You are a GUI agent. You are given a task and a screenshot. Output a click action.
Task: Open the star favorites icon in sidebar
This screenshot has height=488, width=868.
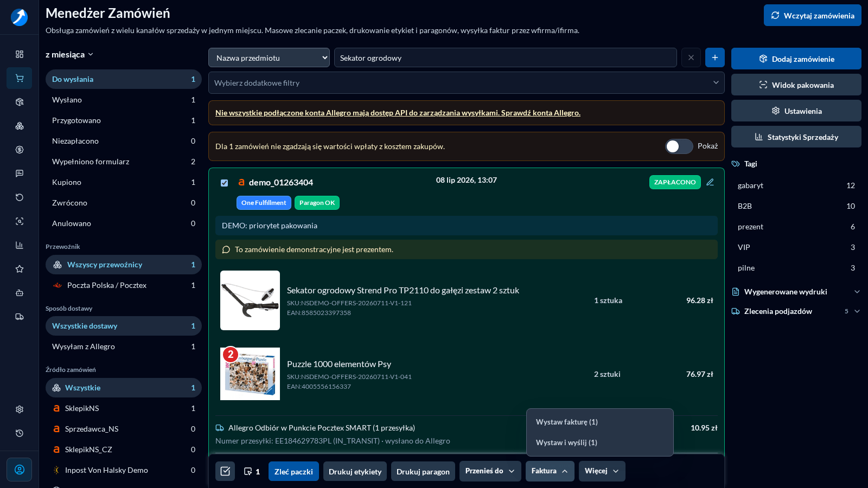click(x=20, y=269)
